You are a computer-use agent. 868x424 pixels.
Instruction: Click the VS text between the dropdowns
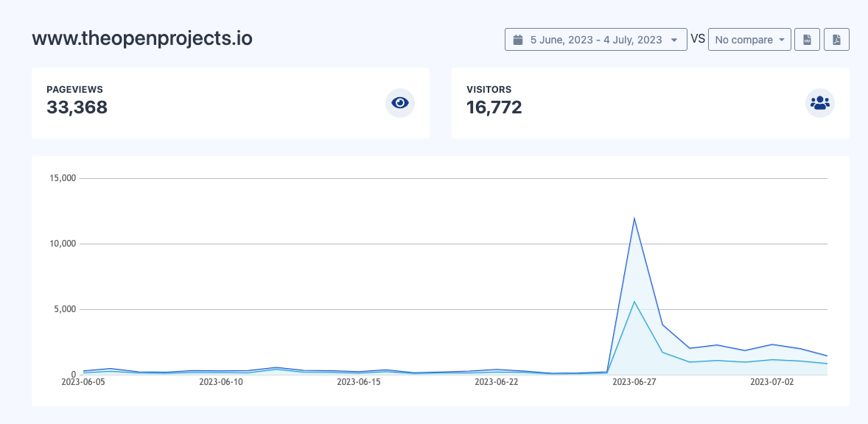[x=698, y=40]
